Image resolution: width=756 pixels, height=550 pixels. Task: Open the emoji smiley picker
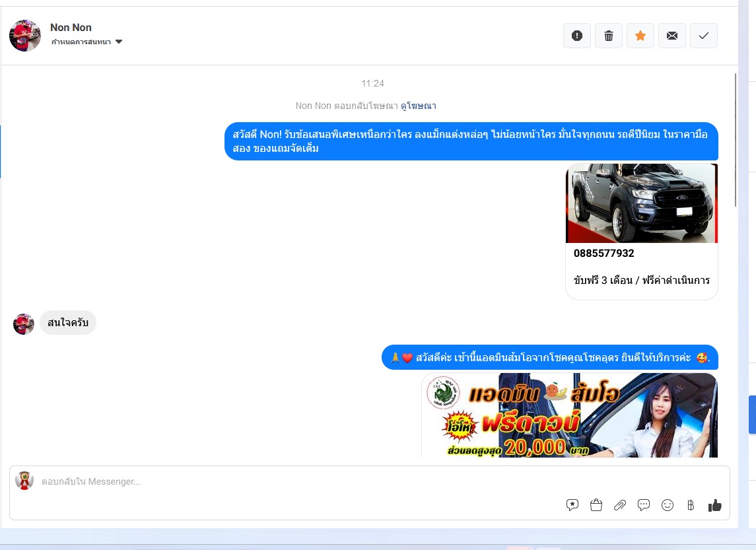tap(668, 505)
